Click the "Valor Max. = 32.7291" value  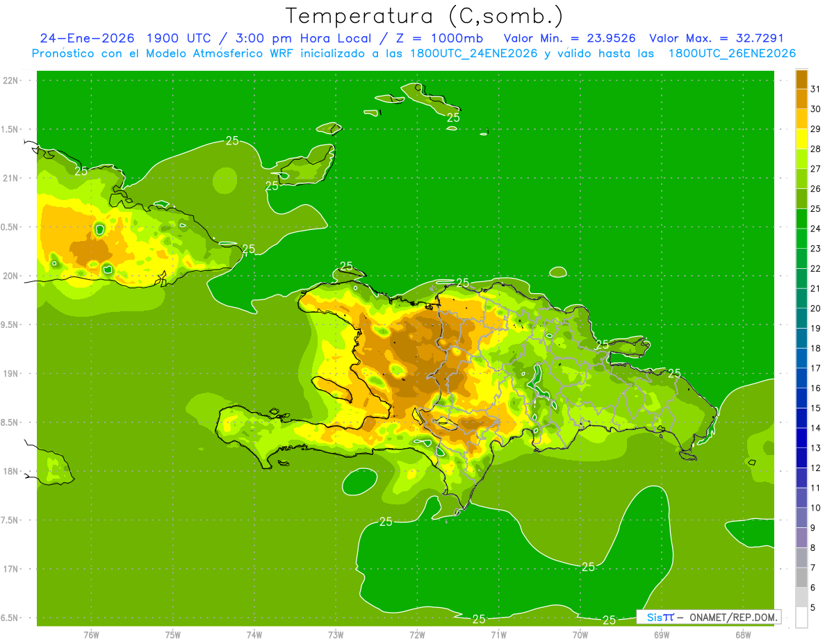click(x=716, y=38)
